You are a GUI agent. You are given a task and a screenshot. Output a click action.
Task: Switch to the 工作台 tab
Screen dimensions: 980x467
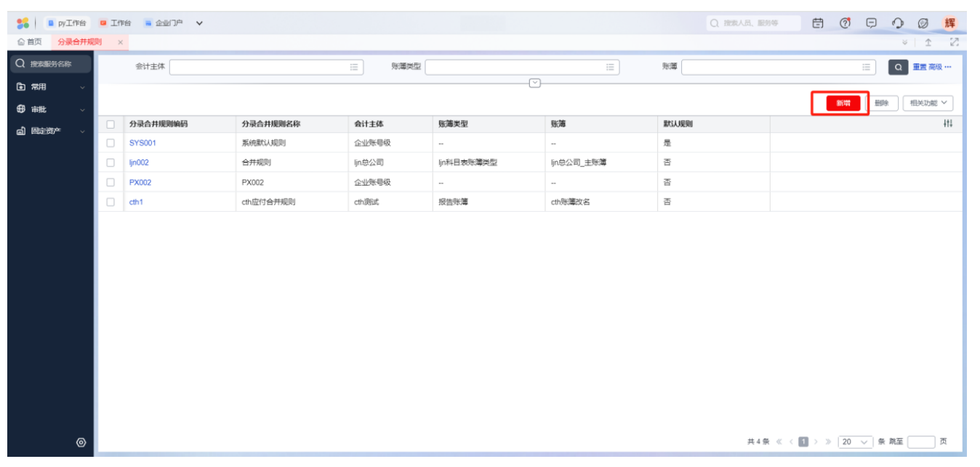click(x=120, y=22)
